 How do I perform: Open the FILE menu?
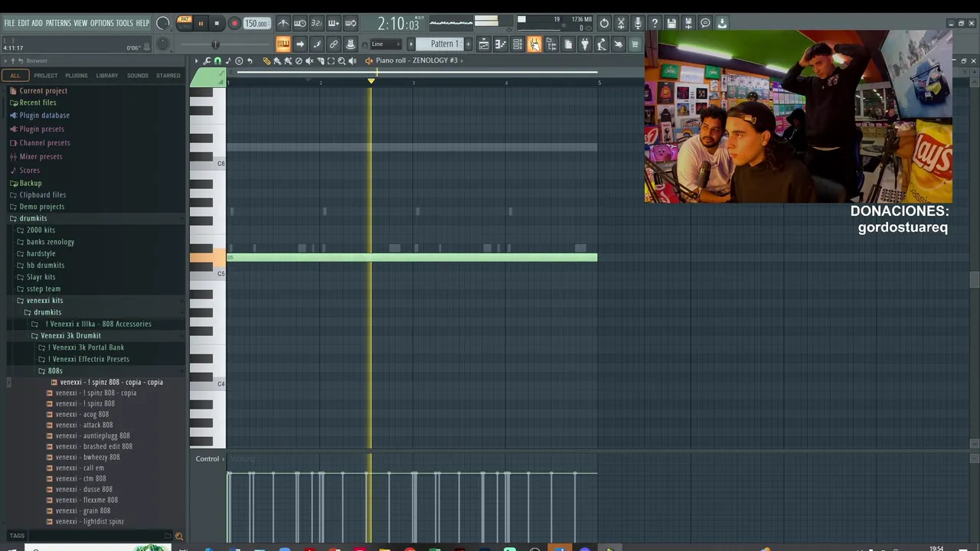tap(9, 23)
